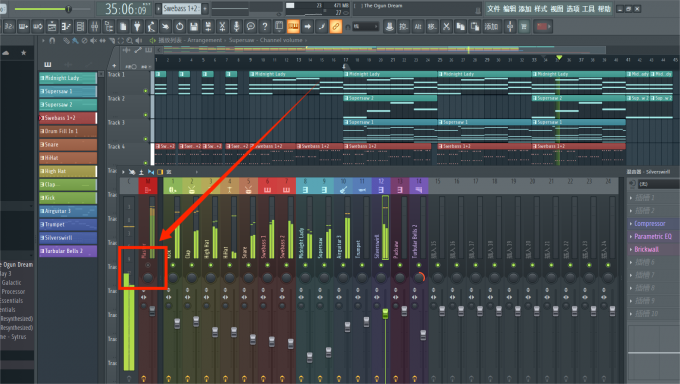Click the master channel icon in mixer
The image size is (680, 384).
[x=148, y=190]
